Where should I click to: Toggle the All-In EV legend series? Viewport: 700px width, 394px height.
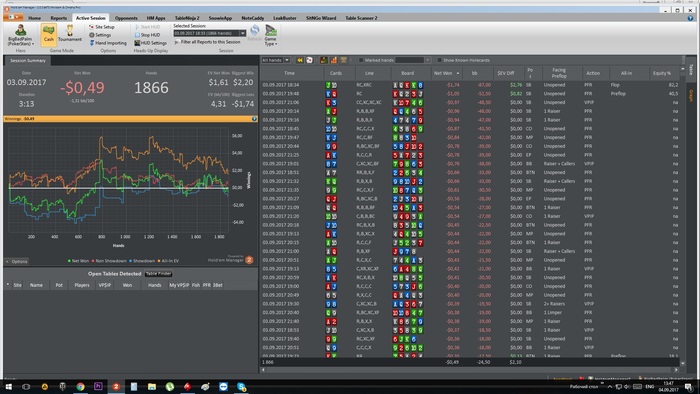(169, 261)
